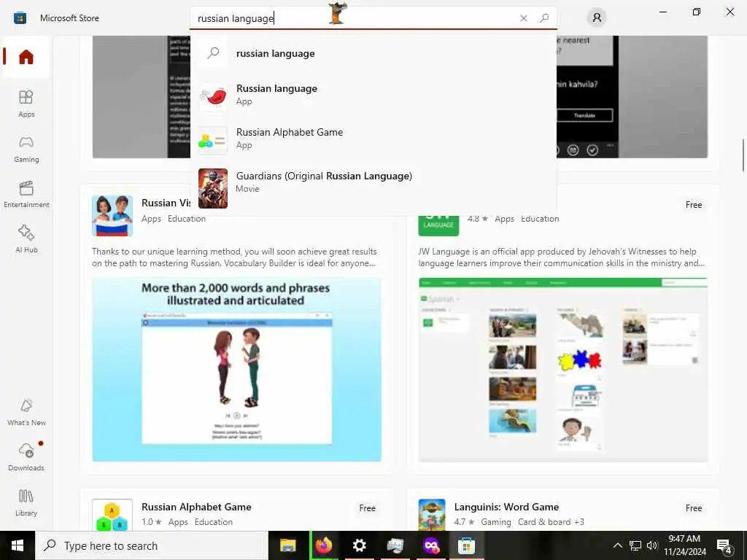This screenshot has width=747, height=560.
Task: Click the Russian Alphabet Game card icon
Action: coord(112,516)
